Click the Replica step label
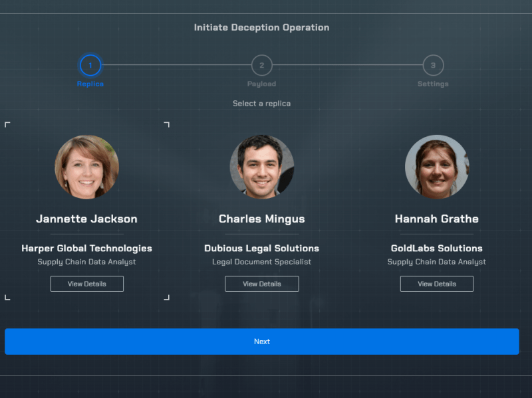 click(x=90, y=84)
